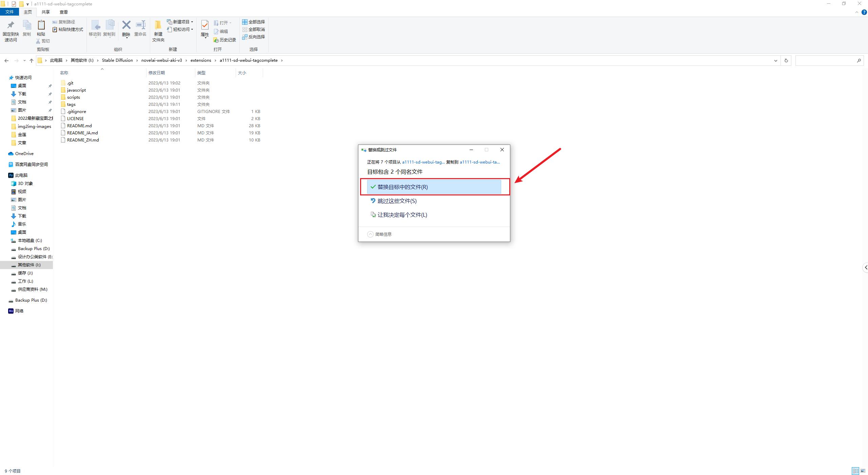
Task: Open the New Item (新建项目) dropdown
Action: coord(180,22)
